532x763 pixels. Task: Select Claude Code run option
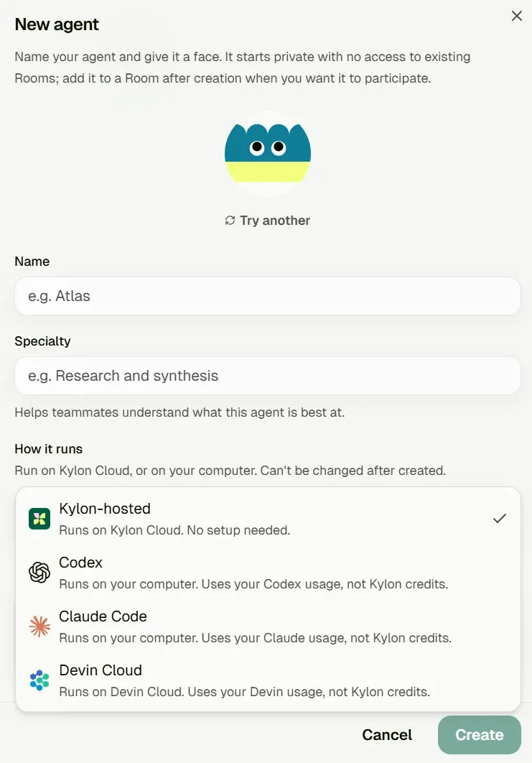[x=268, y=626]
